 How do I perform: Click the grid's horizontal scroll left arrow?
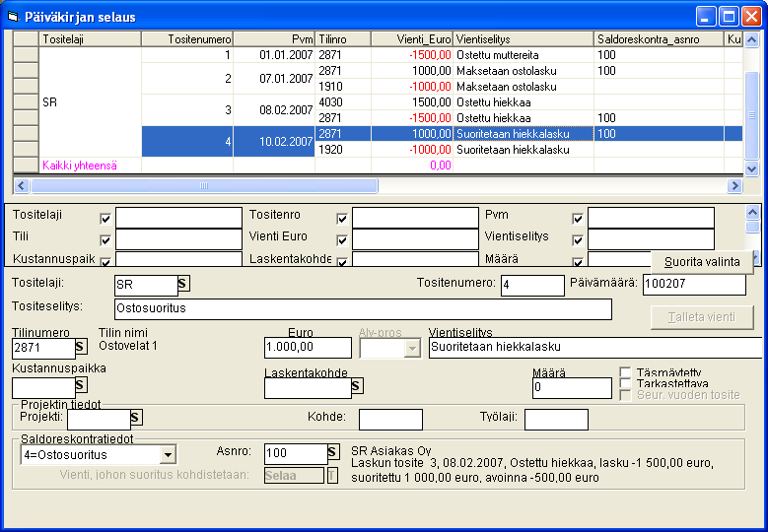pos(21,186)
